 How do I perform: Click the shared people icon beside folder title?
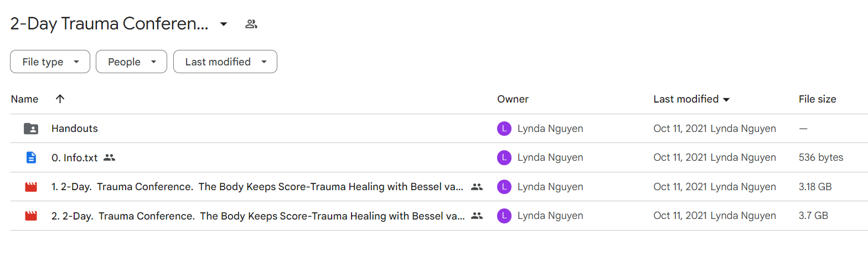tap(251, 24)
